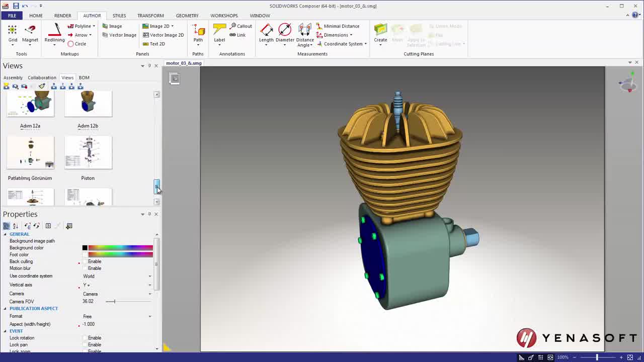Screen dimensions: 644x362
Task: Select the Magnet tool
Action: (30, 31)
